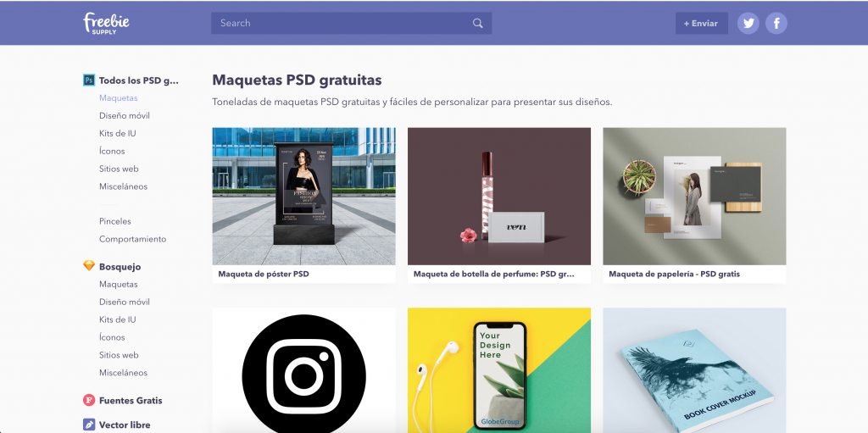Open the stationery mockup thumbnail
Viewport: 868px width, 433px height.
coord(694,197)
